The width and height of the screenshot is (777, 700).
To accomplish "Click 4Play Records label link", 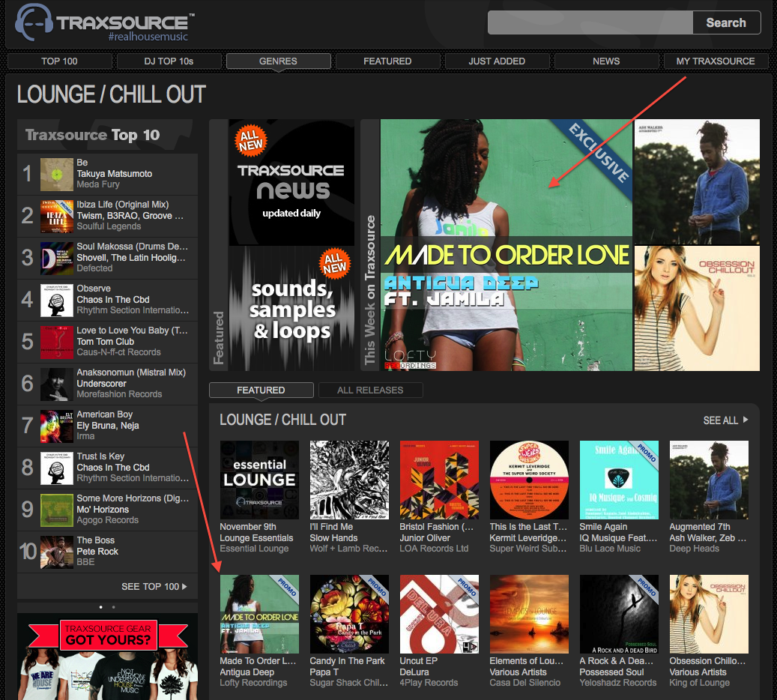I will tap(429, 683).
